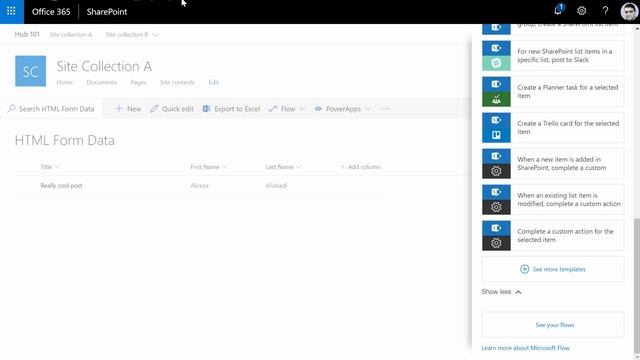Open the Hub 101 navigation link
Screen dimensions: 640x360
coord(27,34)
